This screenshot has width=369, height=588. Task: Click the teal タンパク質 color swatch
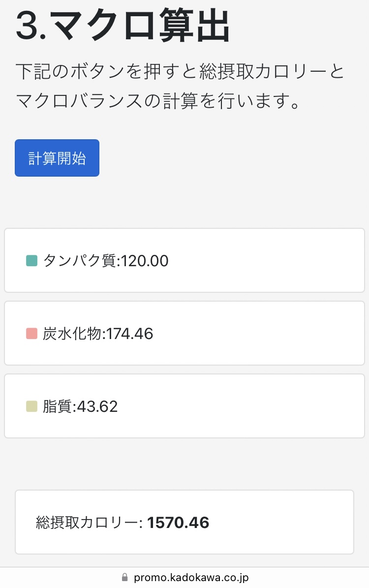[31, 260]
